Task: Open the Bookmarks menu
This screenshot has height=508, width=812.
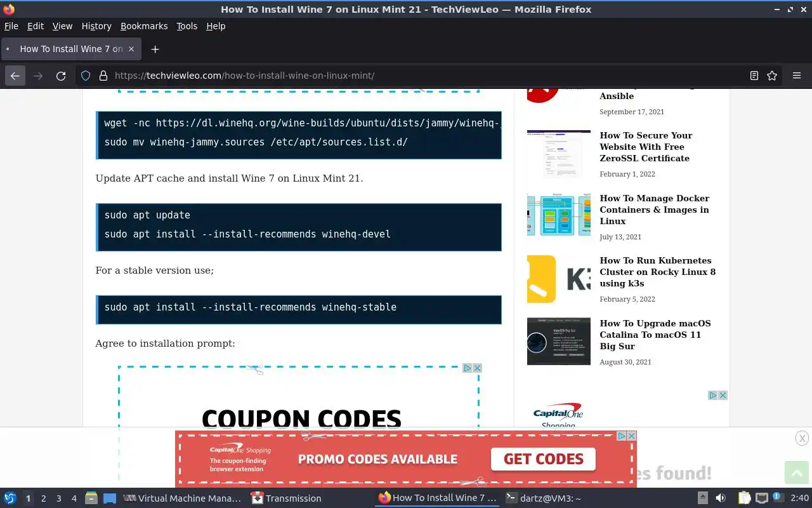Action: tap(144, 26)
